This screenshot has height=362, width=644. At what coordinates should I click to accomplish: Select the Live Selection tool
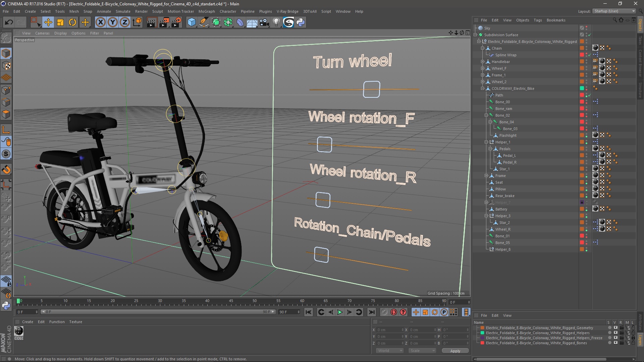click(x=35, y=22)
